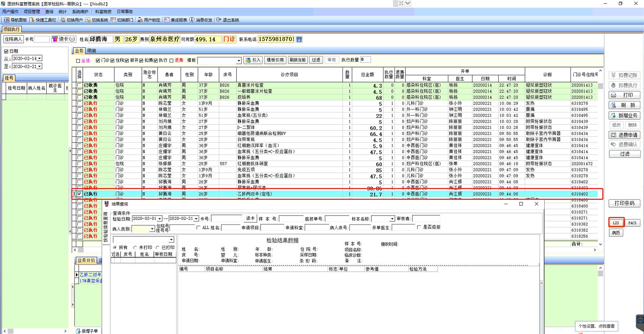The image size is (644, 334).
Task: Open the dropdown above the 所有 radio buttons
Action: click(171, 239)
